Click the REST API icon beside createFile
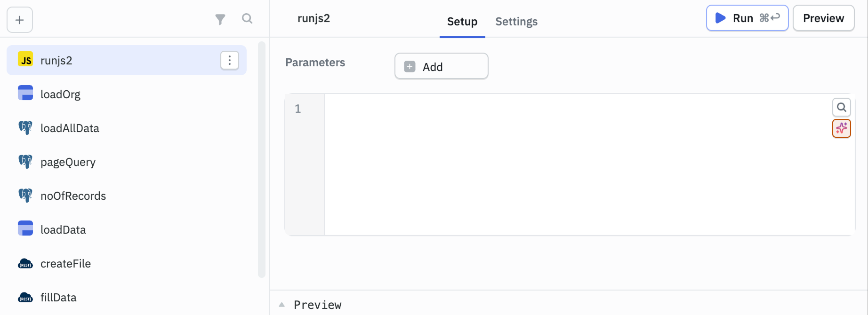868x315 pixels. point(25,264)
